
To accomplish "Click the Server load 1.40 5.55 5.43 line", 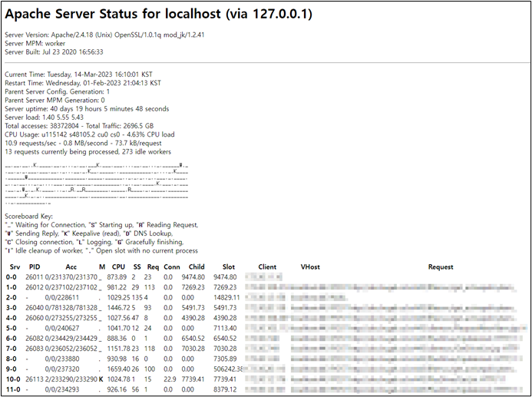I will click(44, 117).
